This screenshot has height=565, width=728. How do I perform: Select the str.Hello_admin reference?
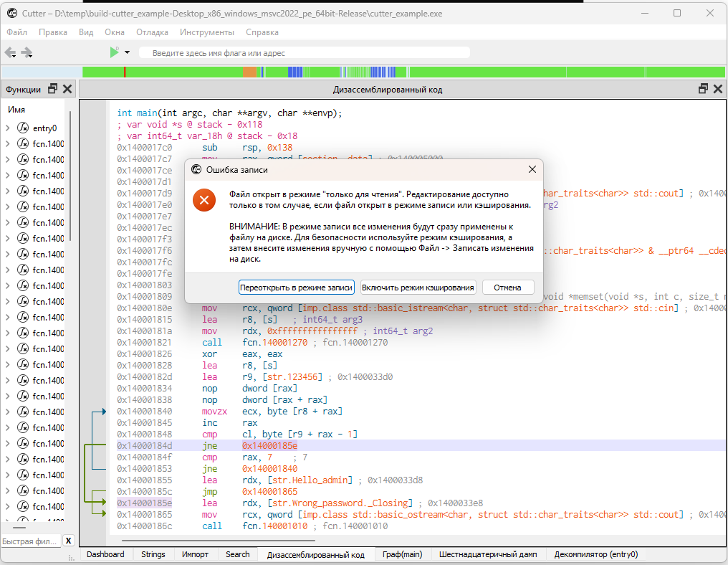pyautogui.click(x=310, y=480)
